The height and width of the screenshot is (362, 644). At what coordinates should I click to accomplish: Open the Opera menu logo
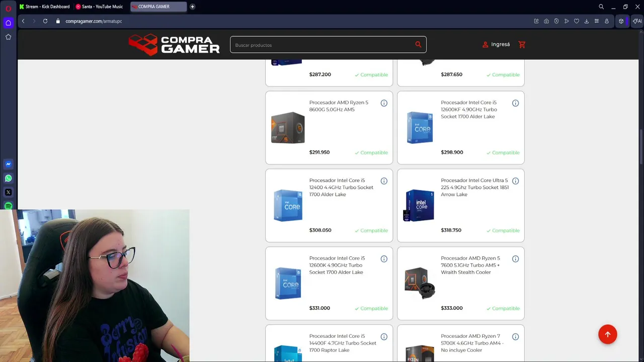8,8
